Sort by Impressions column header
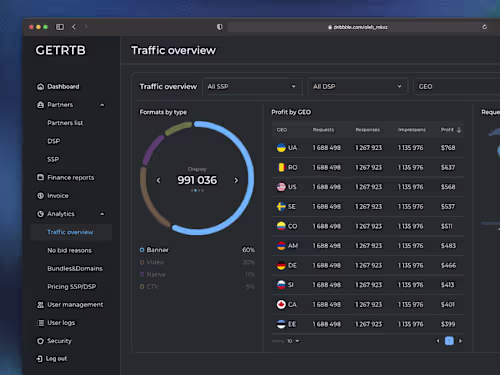500x375 pixels. (412, 130)
